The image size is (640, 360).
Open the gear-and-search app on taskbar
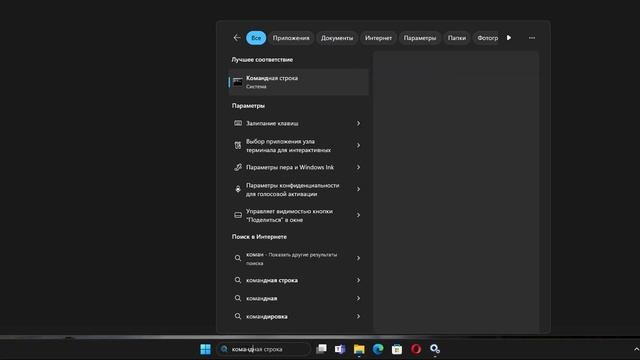[x=435, y=349]
